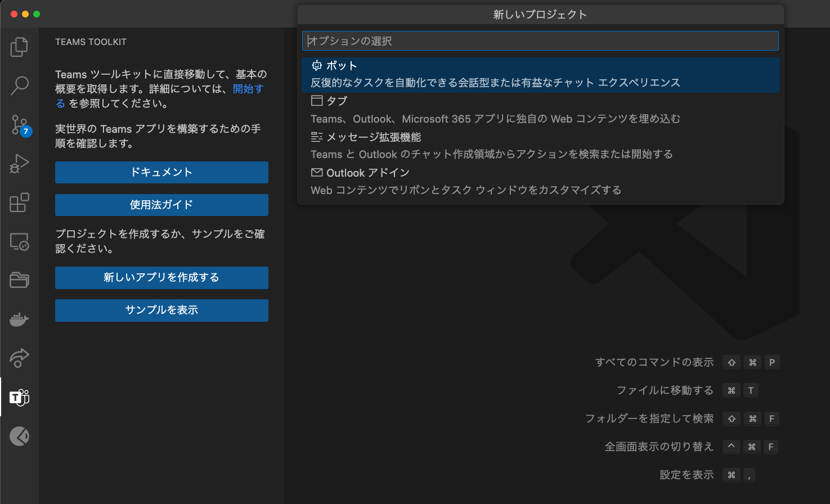Open the 使用法ガイド button
Screen dimensions: 830x504
tap(161, 205)
